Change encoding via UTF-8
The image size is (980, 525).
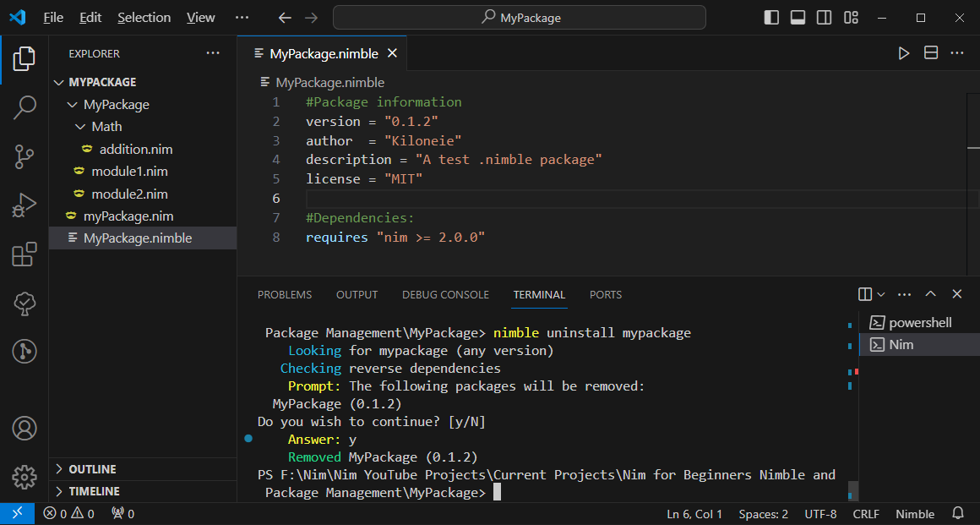click(820, 514)
